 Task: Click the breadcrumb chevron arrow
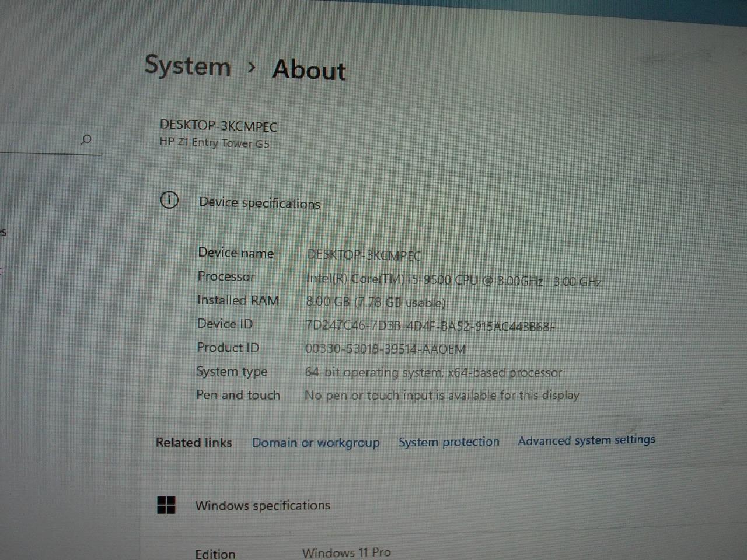coord(252,68)
